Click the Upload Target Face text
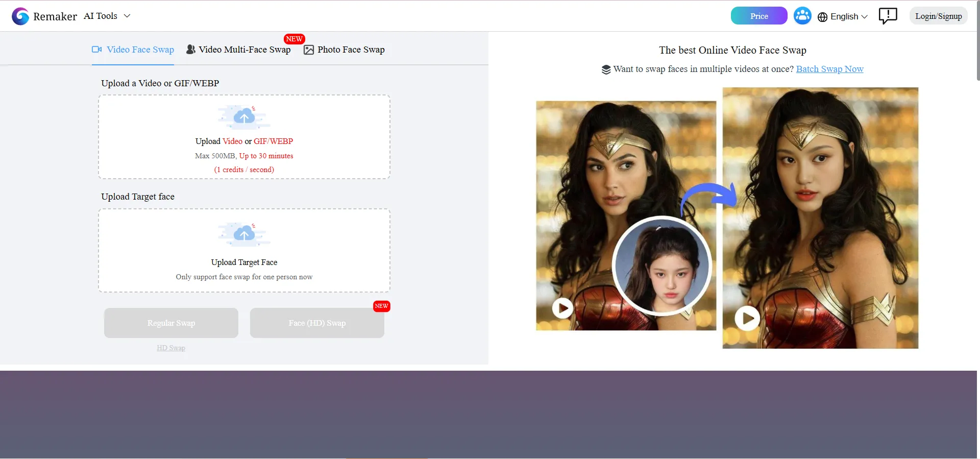Screen dimensions: 980x459 pos(244,262)
